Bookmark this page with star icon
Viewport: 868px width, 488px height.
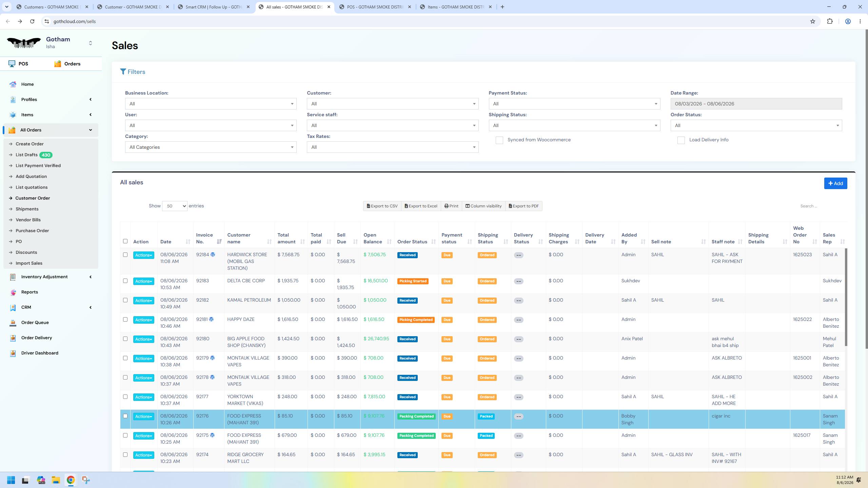pyautogui.click(x=812, y=21)
